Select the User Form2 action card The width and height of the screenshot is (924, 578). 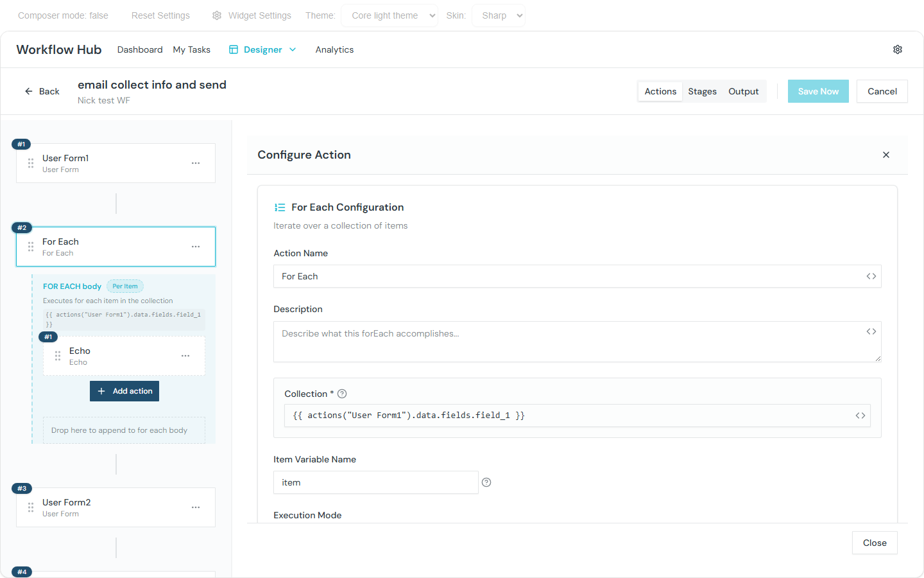pos(116,507)
